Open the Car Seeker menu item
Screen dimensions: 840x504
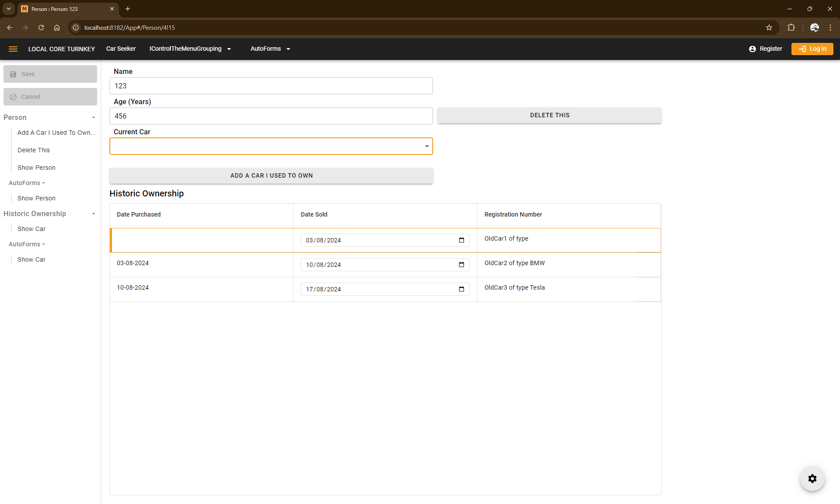coord(121,49)
